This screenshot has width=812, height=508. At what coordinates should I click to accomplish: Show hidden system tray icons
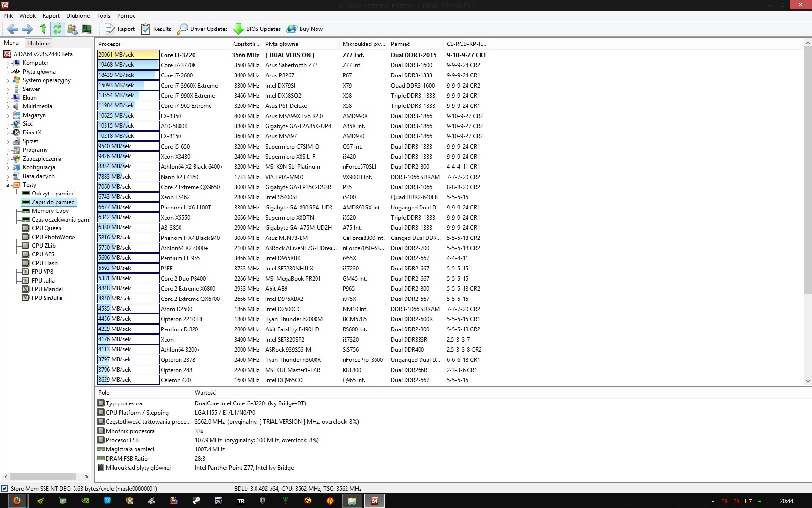713,501
